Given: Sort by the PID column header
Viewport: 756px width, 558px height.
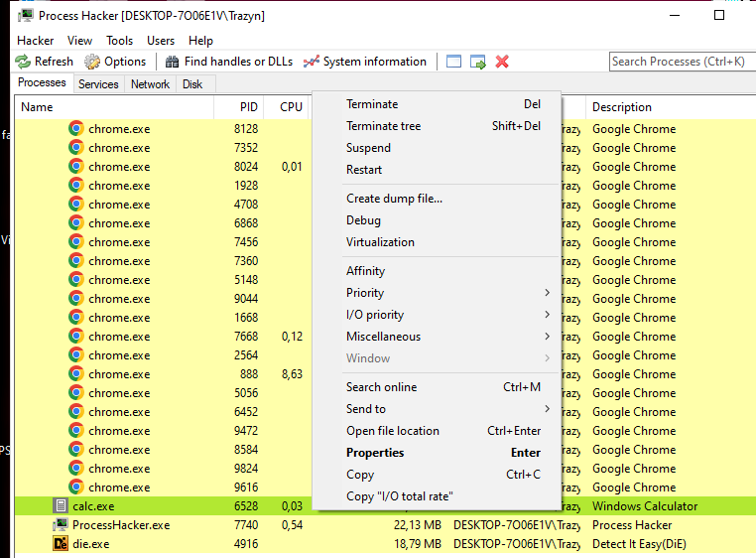Looking at the screenshot, I should pos(248,107).
